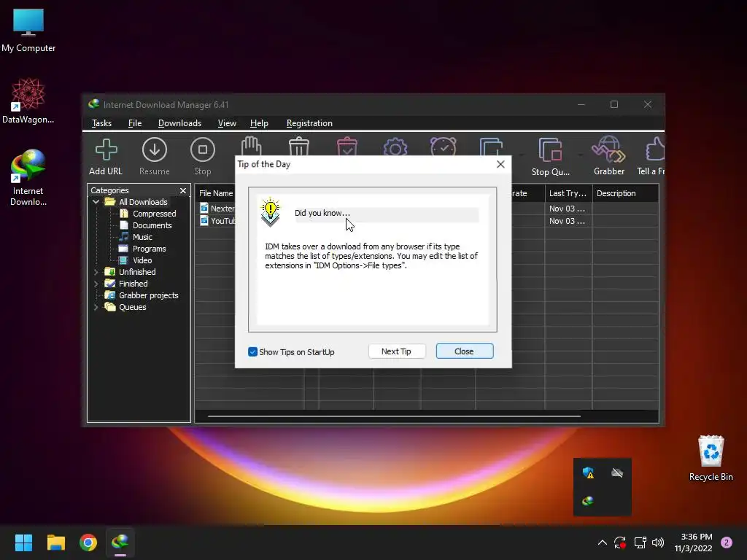Viewport: 747px width, 560px height.
Task: Expand the Queues tree node
Action: tap(96, 307)
